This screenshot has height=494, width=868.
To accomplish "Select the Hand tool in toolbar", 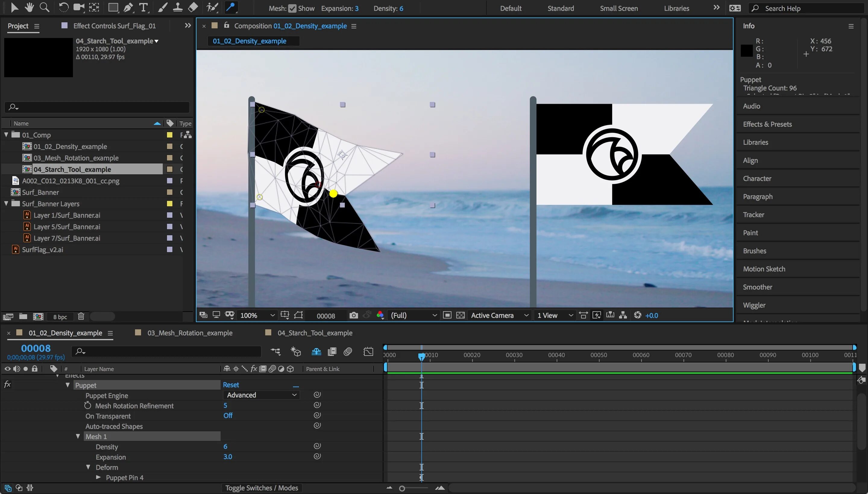I will click(29, 7).
